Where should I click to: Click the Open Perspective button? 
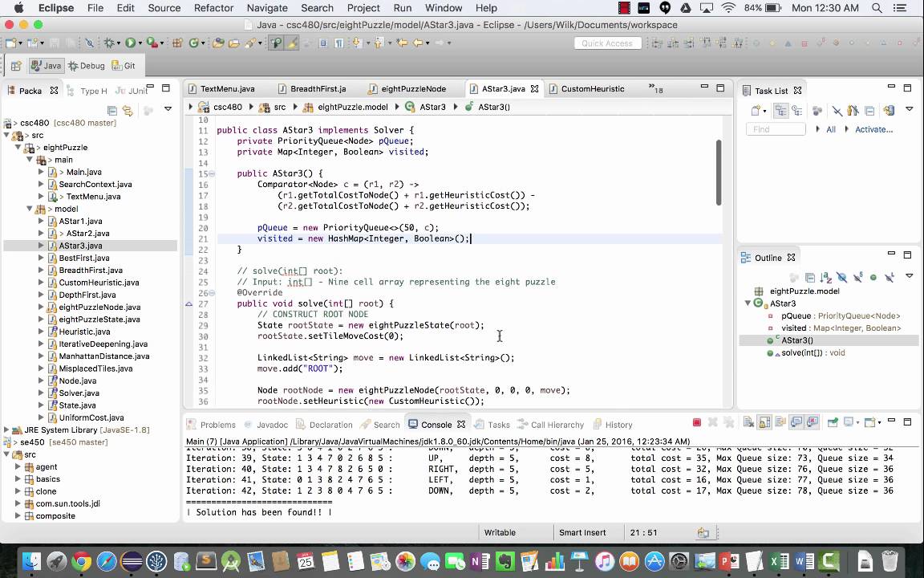(x=16, y=66)
